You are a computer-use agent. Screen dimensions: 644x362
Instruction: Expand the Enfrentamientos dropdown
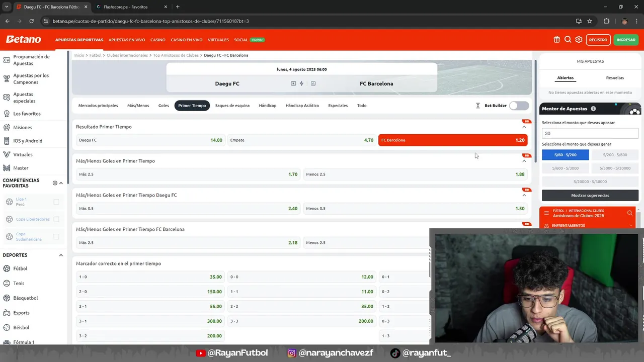tap(630, 226)
